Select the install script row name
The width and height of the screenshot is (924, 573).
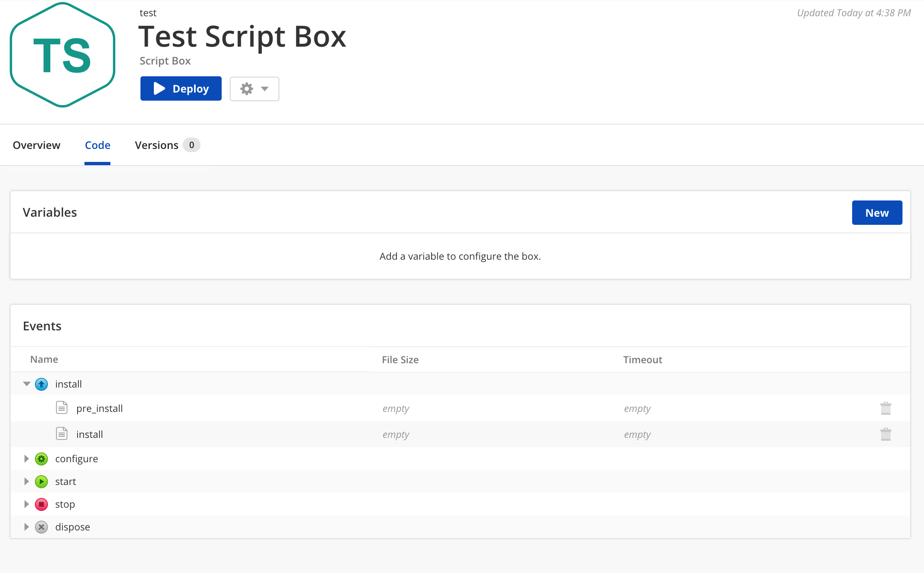[90, 434]
